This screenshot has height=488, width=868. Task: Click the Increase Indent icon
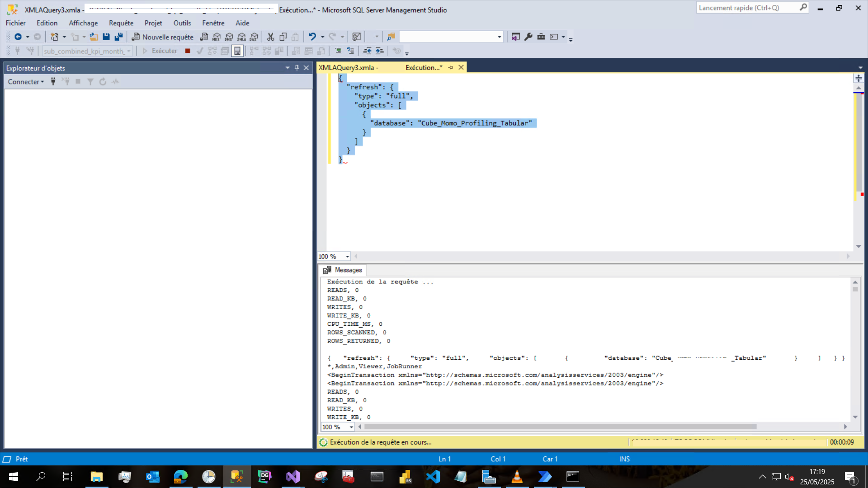point(380,51)
